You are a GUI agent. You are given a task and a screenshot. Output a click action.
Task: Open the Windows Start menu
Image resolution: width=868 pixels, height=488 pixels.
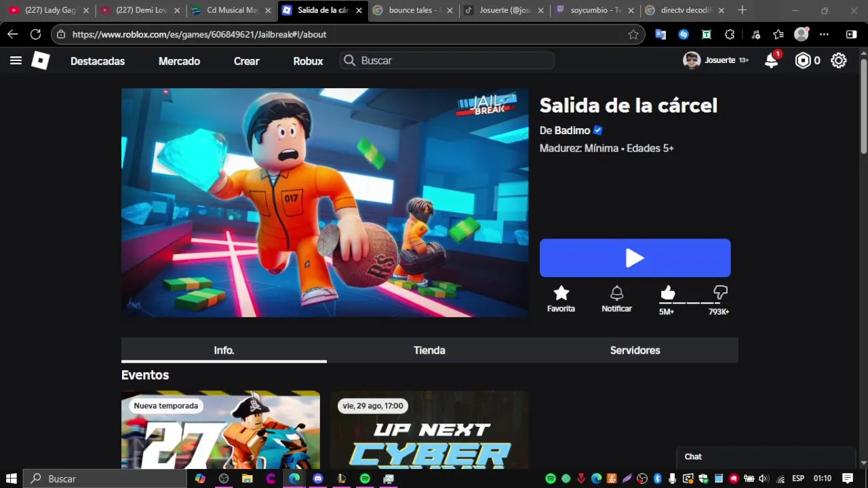click(x=12, y=479)
